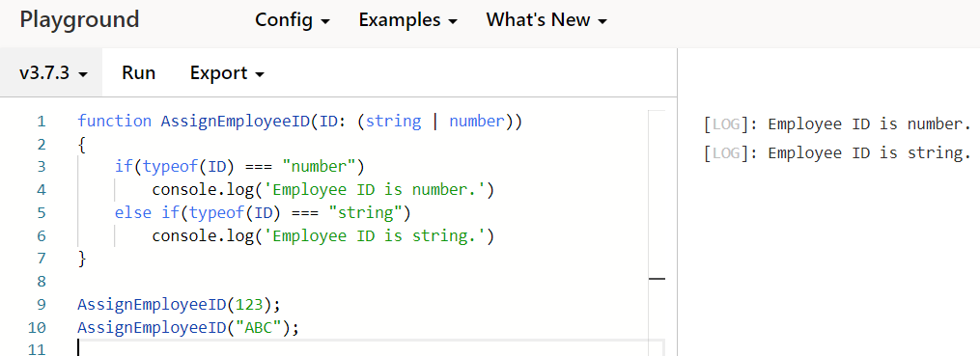Screen dimensions: 980x356
Task: Click the typeof(ID) === "number" condition line
Action: click(239, 167)
